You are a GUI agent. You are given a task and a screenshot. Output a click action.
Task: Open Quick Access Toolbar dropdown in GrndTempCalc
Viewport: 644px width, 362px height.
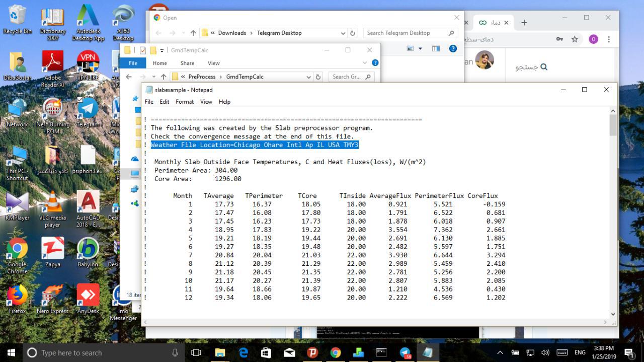[162, 50]
